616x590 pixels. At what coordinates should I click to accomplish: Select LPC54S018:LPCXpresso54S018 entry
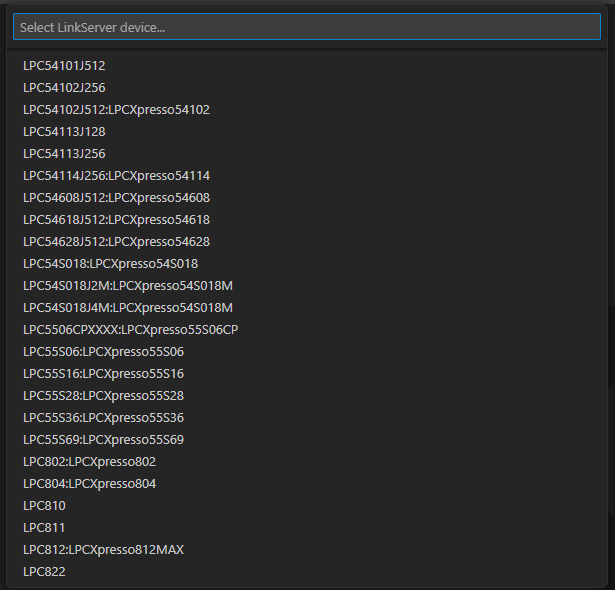click(x=111, y=264)
